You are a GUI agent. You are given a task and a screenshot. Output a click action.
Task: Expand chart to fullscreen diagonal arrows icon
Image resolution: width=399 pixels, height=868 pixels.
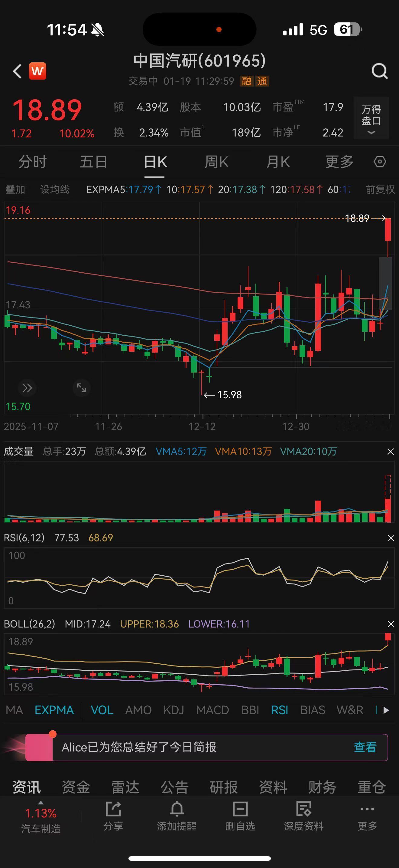click(x=81, y=388)
